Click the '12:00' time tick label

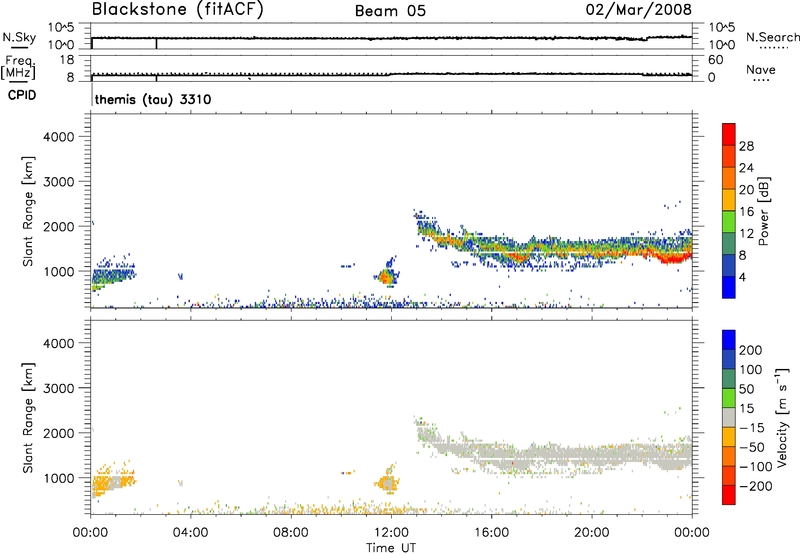[391, 533]
